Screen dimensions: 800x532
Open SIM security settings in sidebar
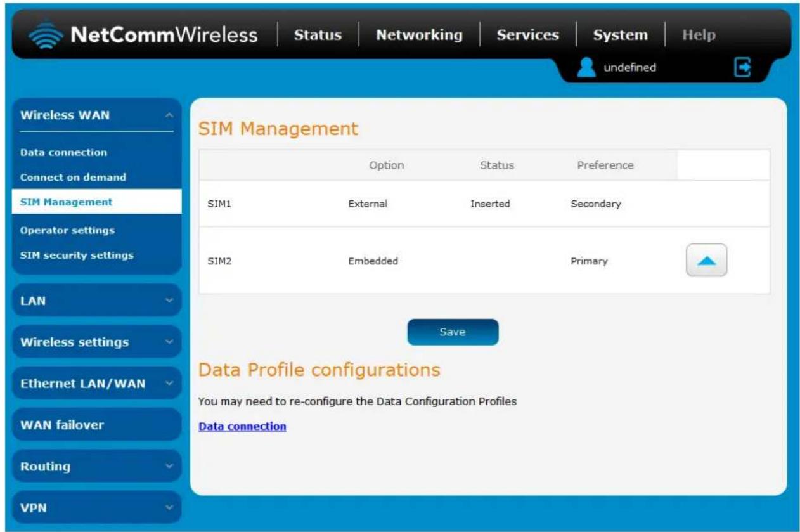point(77,255)
